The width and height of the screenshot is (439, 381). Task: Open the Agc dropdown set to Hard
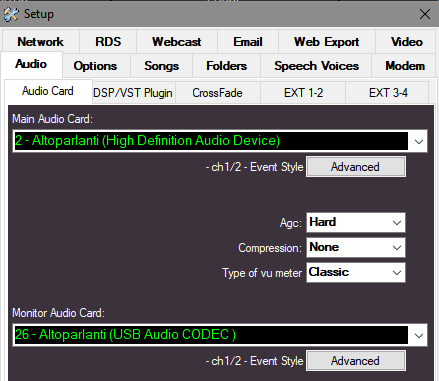356,222
